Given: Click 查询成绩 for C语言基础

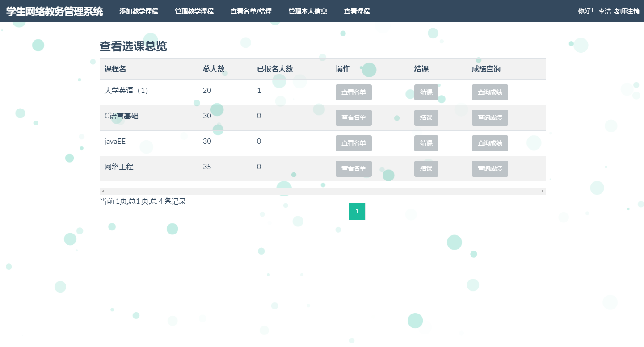Looking at the screenshot, I should [x=490, y=117].
